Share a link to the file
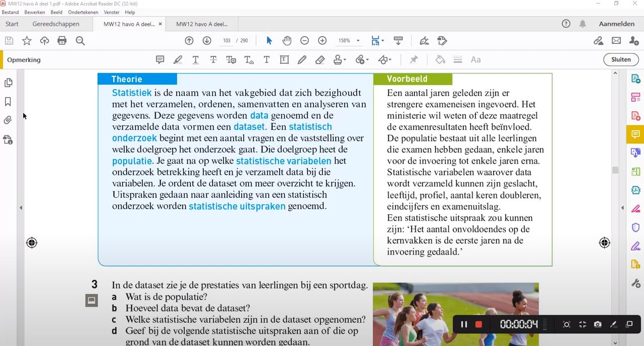The height and width of the screenshot is (346, 644). tap(599, 40)
